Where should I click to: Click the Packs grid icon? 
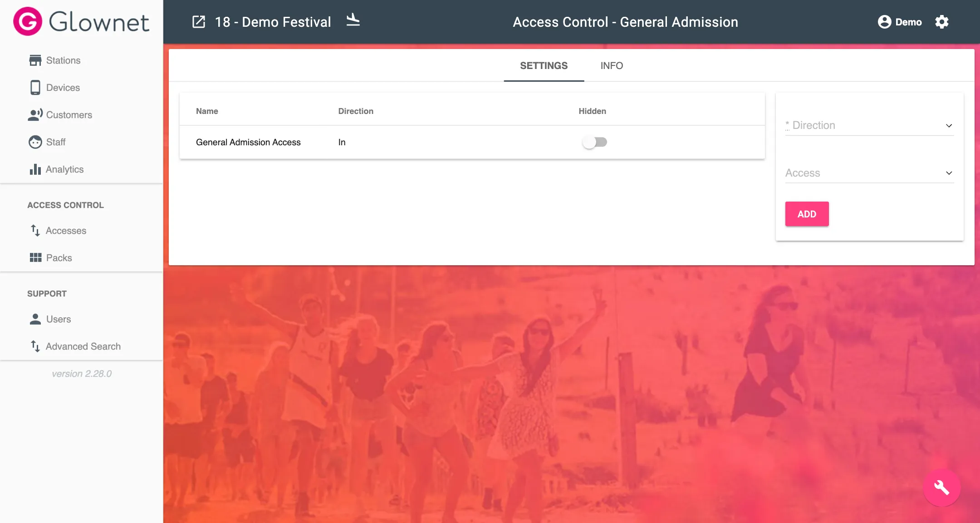click(35, 258)
